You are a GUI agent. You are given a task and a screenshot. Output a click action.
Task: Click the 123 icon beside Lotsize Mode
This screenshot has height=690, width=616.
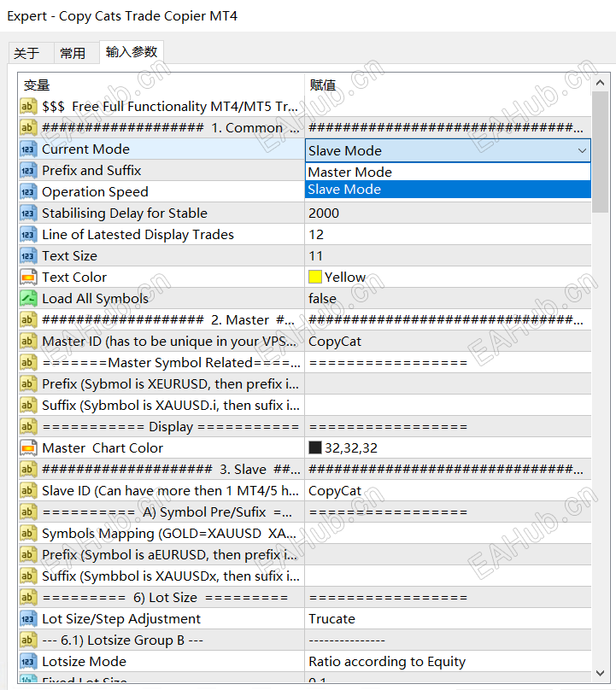pos(27,662)
